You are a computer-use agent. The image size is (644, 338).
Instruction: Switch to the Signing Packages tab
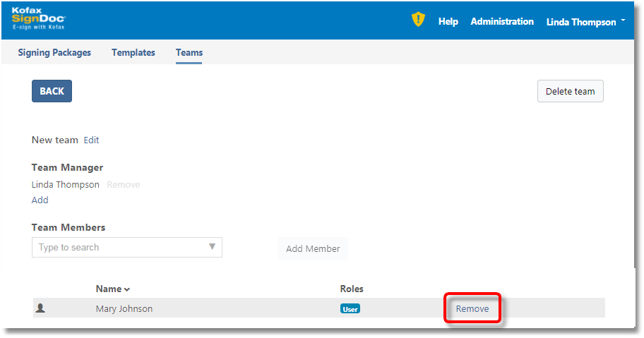point(54,53)
